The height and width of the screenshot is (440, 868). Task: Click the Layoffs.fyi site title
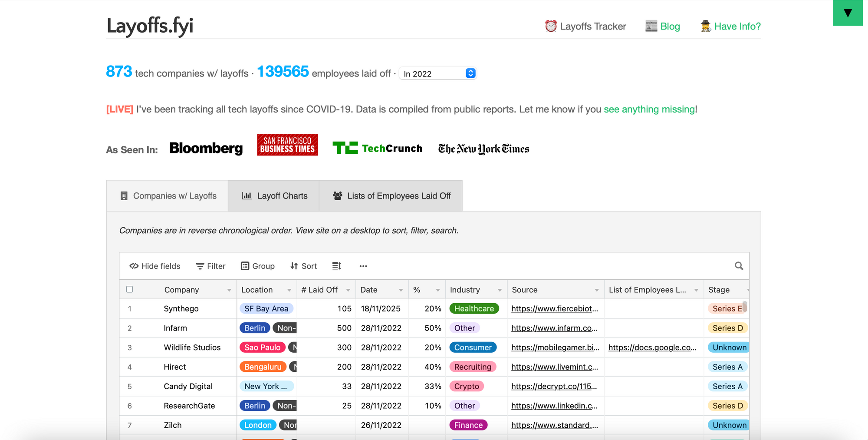pos(150,26)
